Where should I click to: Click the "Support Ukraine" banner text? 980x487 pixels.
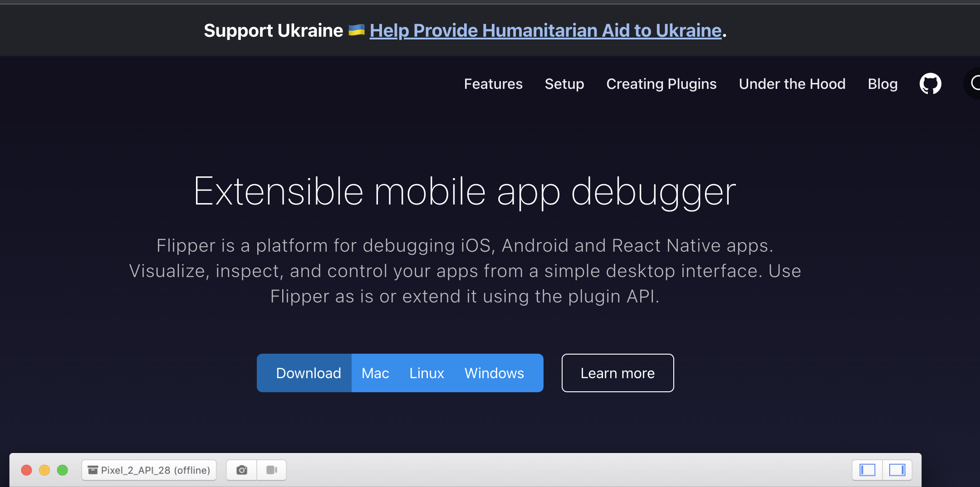tap(273, 30)
